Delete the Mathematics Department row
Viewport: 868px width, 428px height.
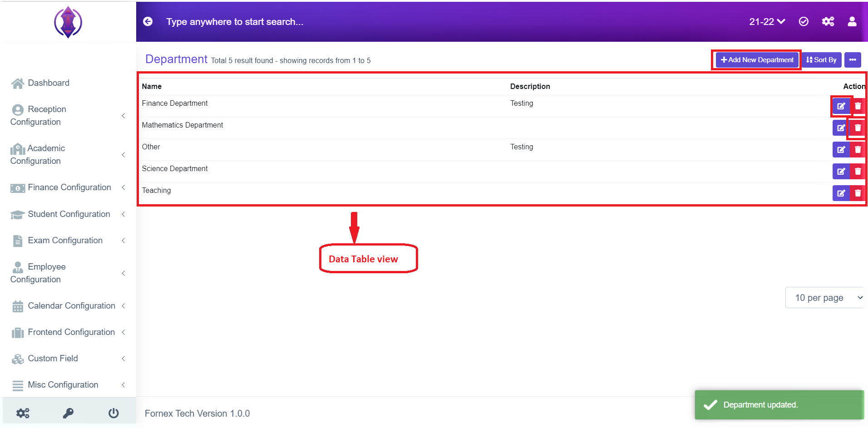click(x=858, y=128)
